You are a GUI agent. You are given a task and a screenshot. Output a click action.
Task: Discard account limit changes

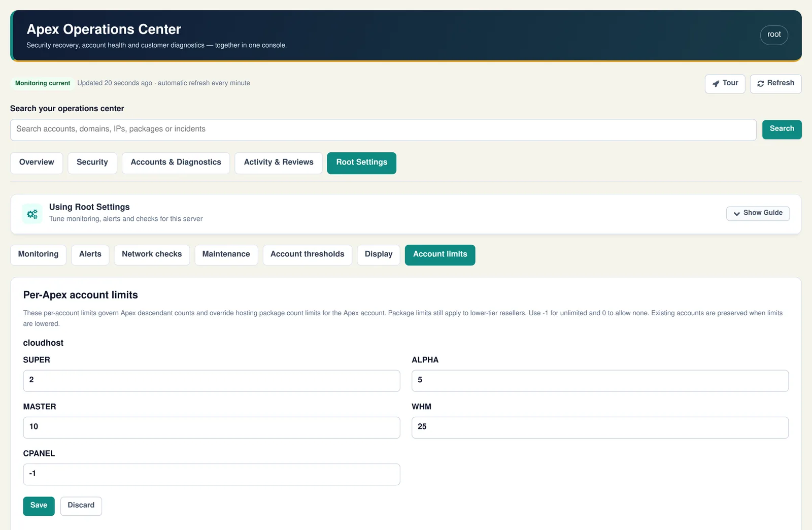coord(81,506)
